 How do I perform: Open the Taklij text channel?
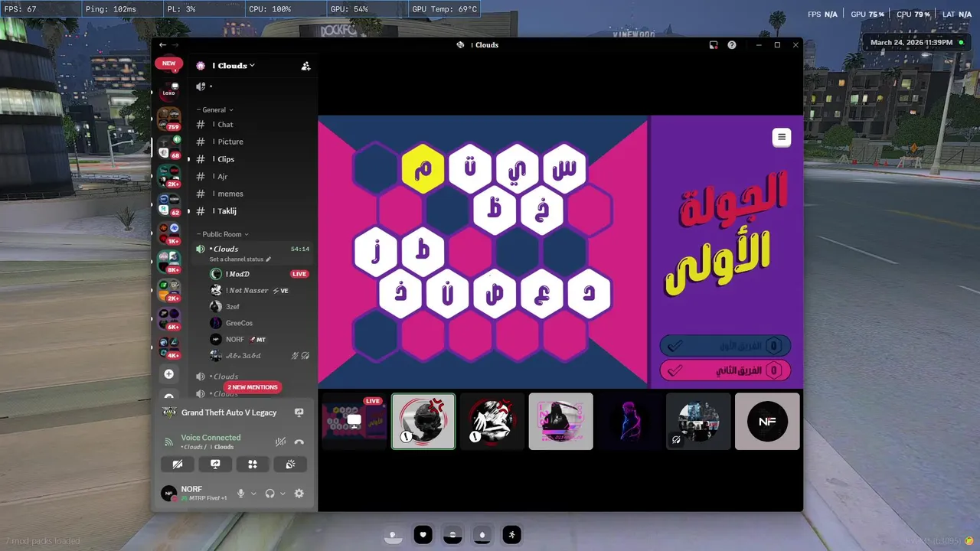pyautogui.click(x=253, y=211)
